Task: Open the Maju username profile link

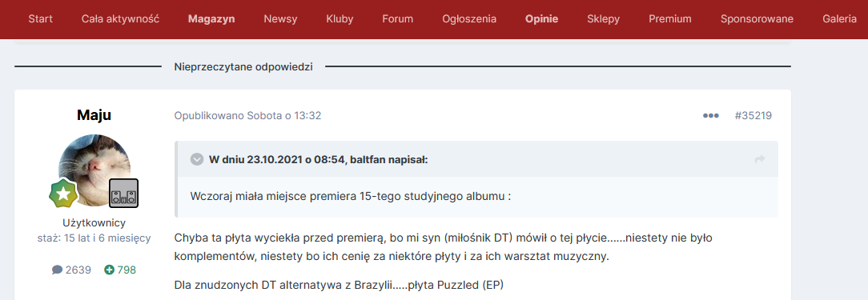Action: [x=94, y=115]
